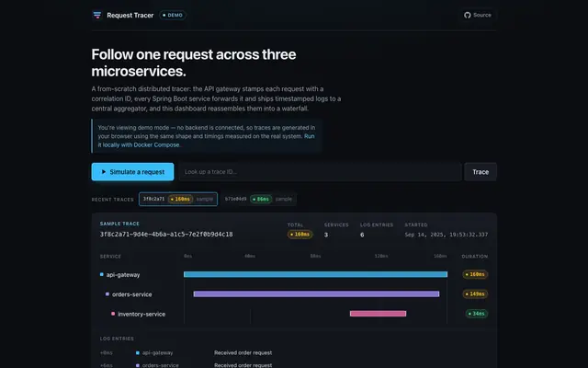
Task: Click the 160ms duration badge for api-gateway
Action: (475, 274)
